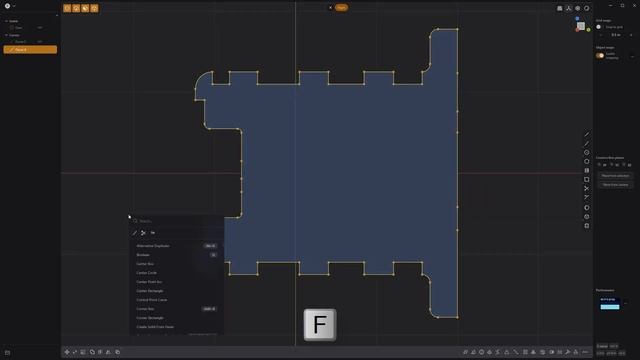Click green Y axis dot on gizmo
This screenshot has width=640, height=360.
588,30
